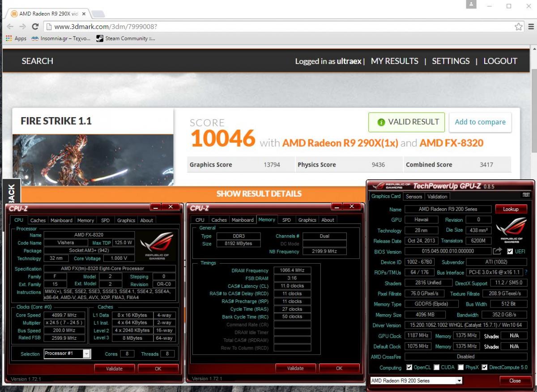Click Validate in the left CPU-Z window
537x392 pixels.
point(114,369)
